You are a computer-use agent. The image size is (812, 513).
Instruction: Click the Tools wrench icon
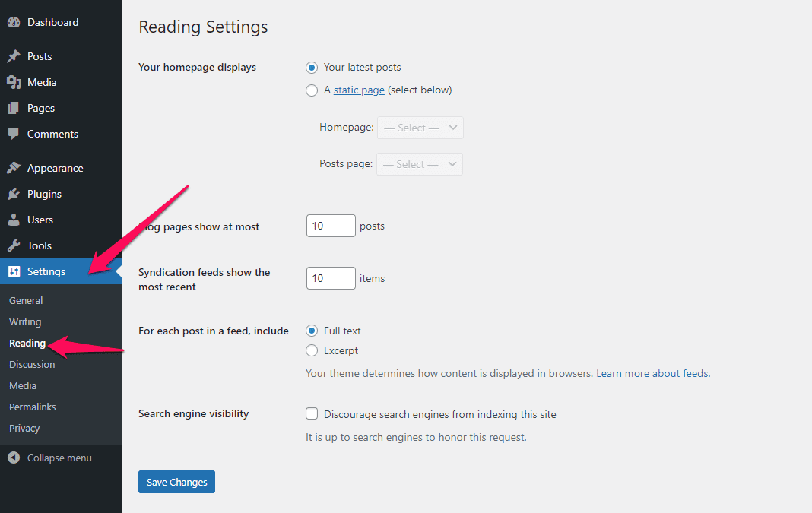point(14,245)
